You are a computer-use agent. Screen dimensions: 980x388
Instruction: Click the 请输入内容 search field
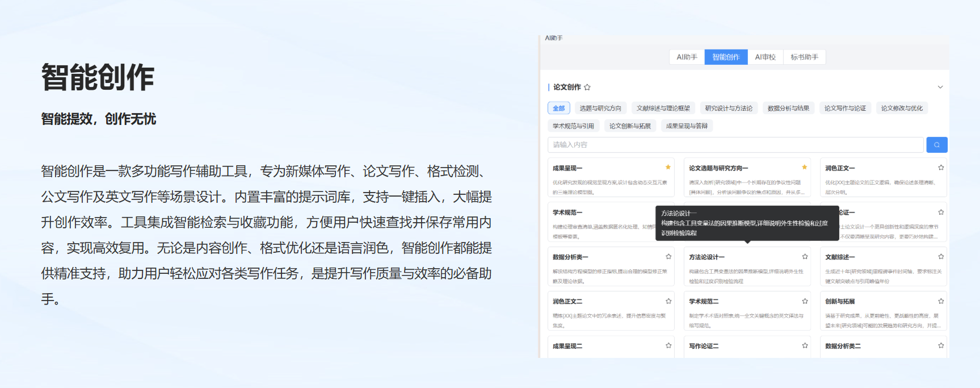(735, 145)
